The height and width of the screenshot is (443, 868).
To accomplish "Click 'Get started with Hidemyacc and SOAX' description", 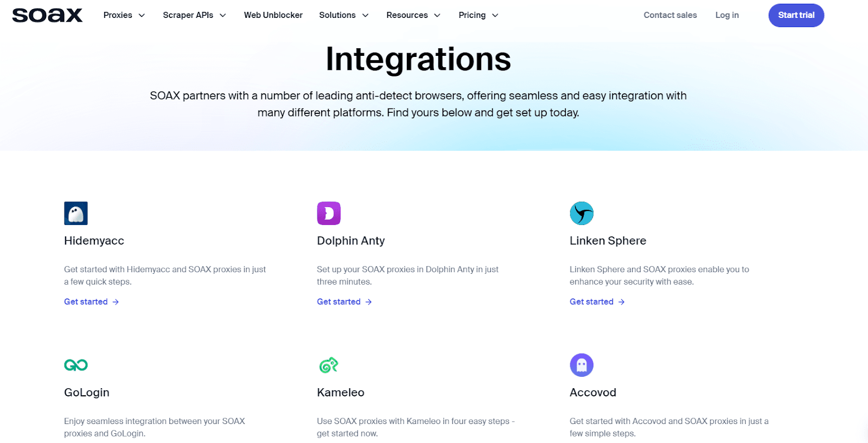I will [165, 275].
